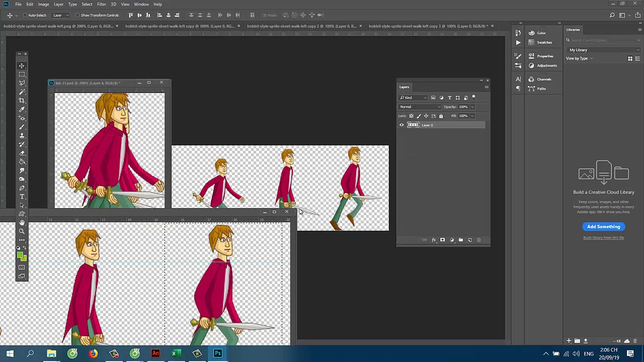644x362 pixels.
Task: Select the Path Selection arrow tool
Action: click(22, 205)
